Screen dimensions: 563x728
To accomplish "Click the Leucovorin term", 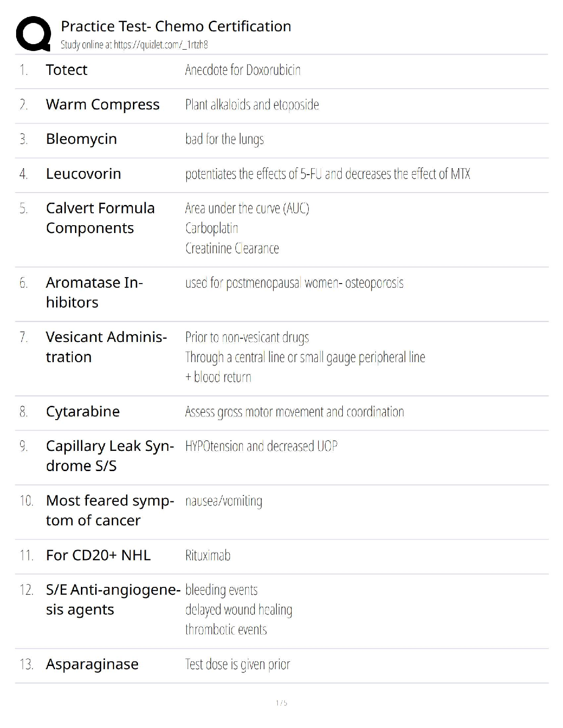I will point(83,174).
